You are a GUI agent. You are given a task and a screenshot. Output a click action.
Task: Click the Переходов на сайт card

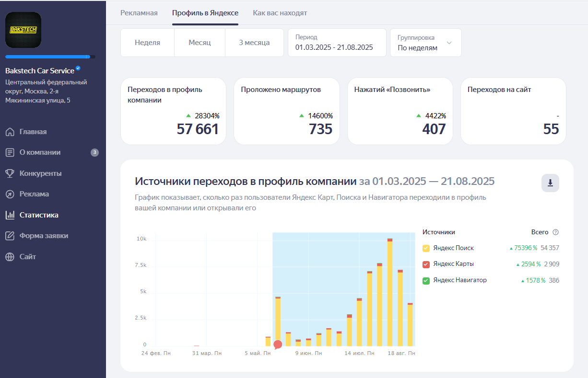pos(513,111)
